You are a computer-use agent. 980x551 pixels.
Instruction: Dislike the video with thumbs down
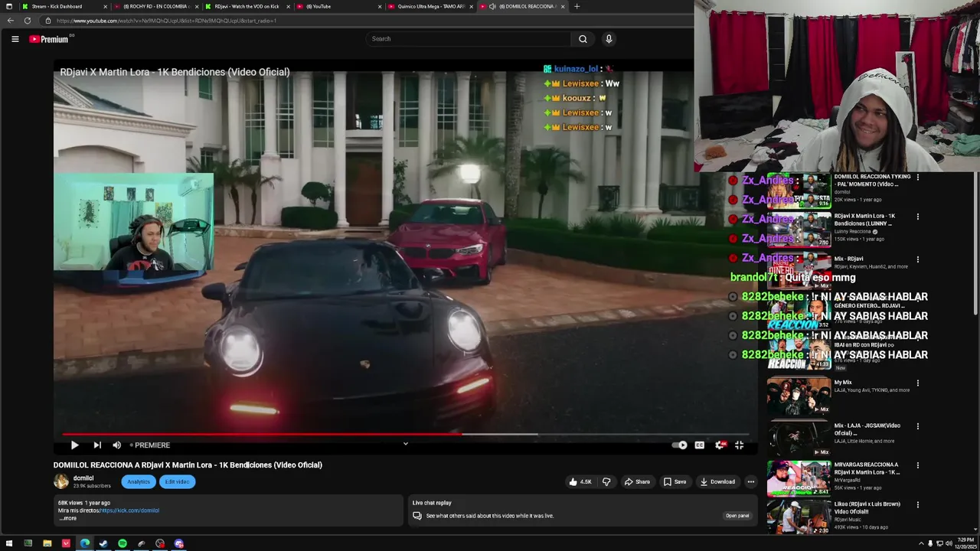click(606, 481)
